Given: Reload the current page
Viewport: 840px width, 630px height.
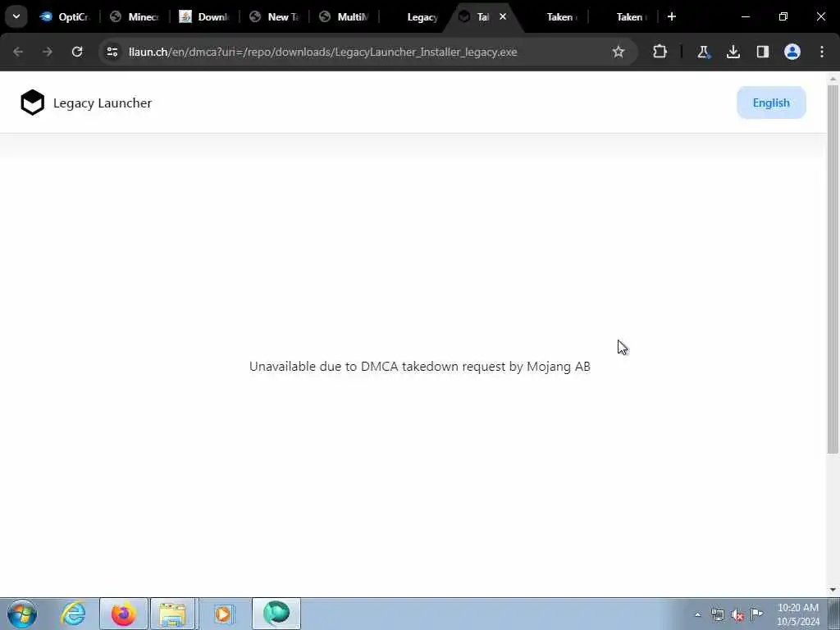Looking at the screenshot, I should (77, 52).
